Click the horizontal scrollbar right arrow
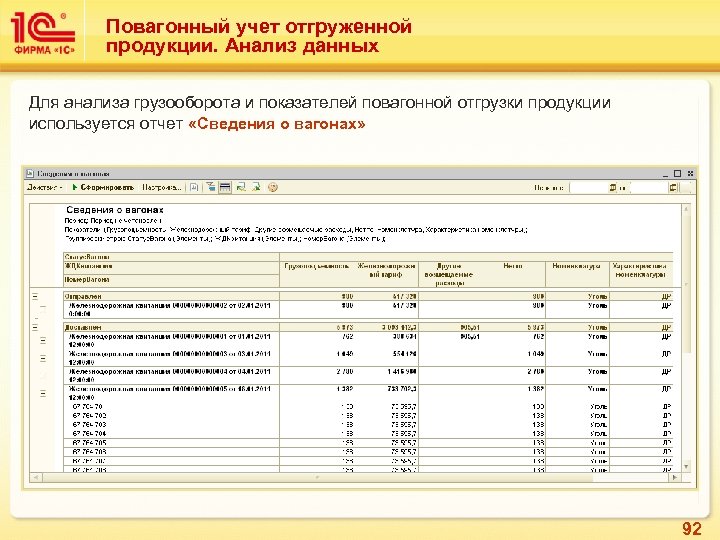This screenshot has width=720, height=540. click(675, 478)
